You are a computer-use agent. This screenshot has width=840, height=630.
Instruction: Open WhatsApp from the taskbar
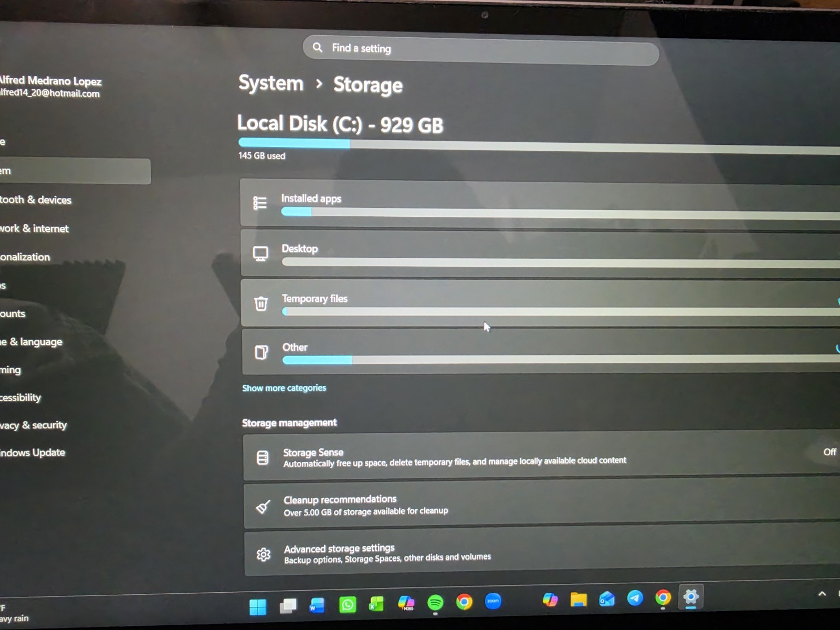[x=348, y=605]
